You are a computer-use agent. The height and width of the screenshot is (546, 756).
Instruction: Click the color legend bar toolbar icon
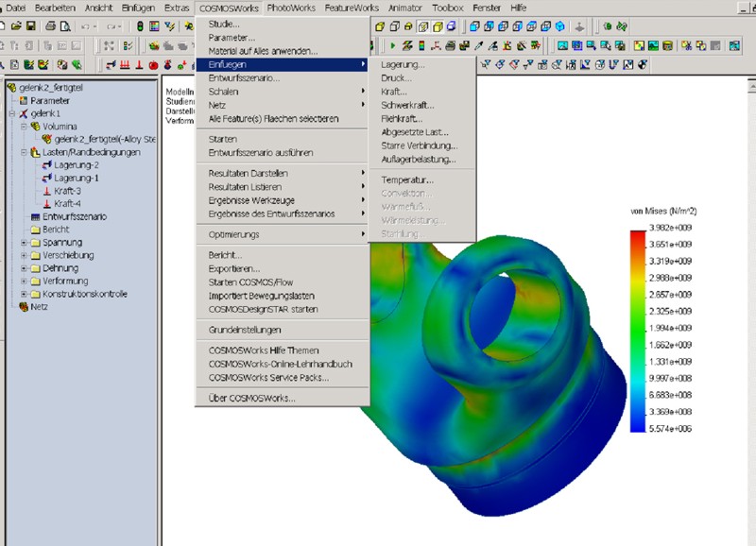[421, 45]
